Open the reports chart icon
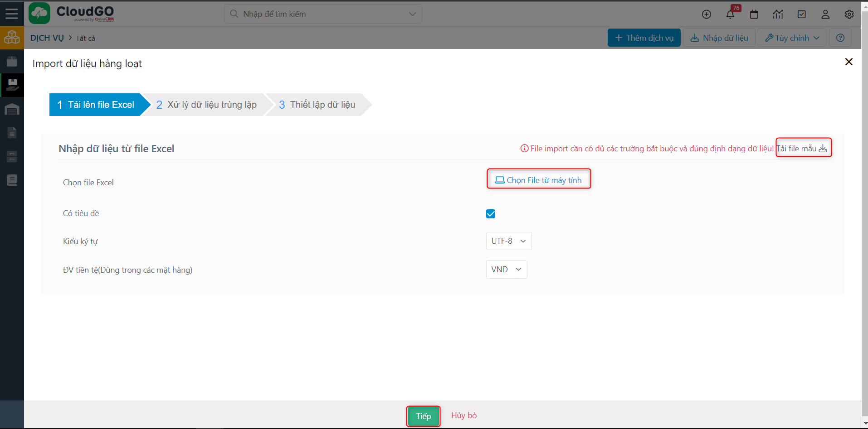 [x=778, y=14]
